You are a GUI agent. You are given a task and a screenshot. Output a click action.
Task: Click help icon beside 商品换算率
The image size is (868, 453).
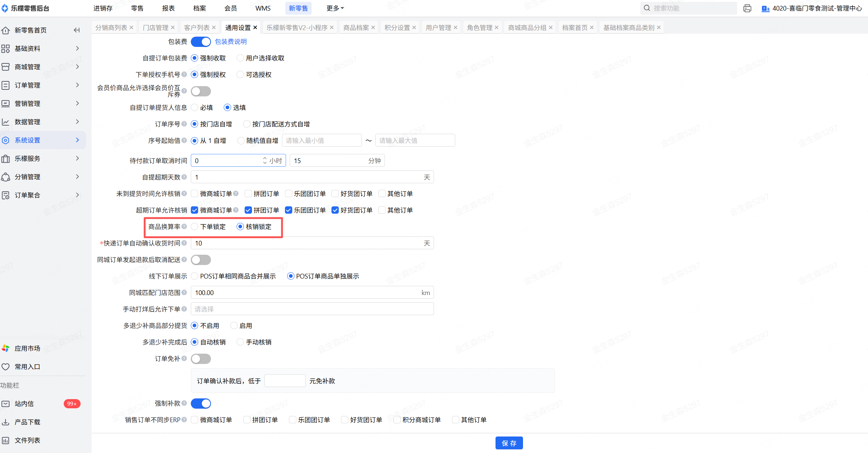[x=184, y=226]
